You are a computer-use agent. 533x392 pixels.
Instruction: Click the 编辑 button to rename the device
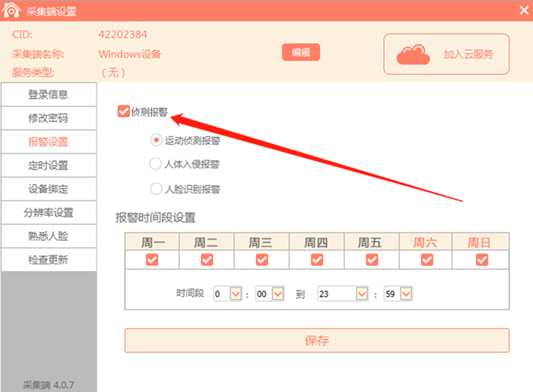click(x=300, y=52)
